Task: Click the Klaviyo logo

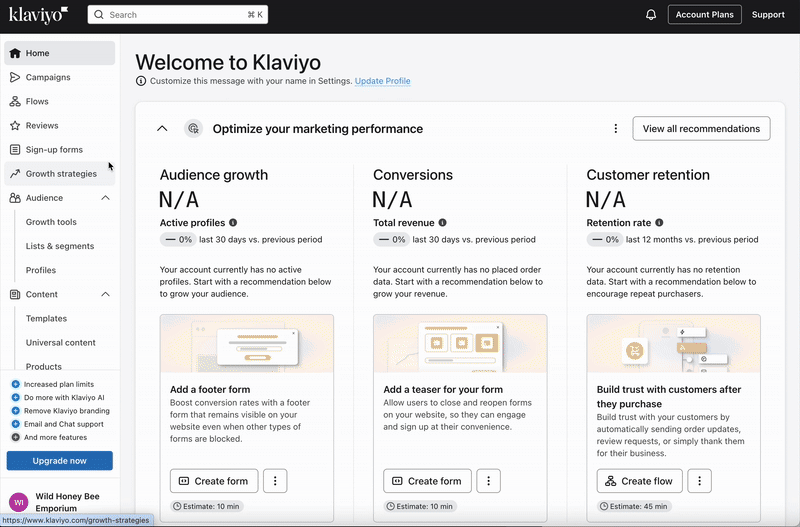Action: point(38,15)
